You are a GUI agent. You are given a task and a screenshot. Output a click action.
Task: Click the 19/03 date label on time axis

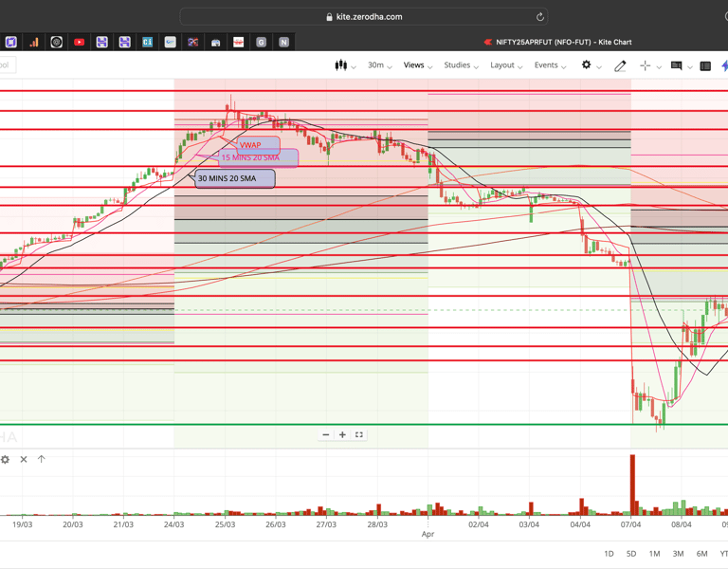tap(23, 524)
